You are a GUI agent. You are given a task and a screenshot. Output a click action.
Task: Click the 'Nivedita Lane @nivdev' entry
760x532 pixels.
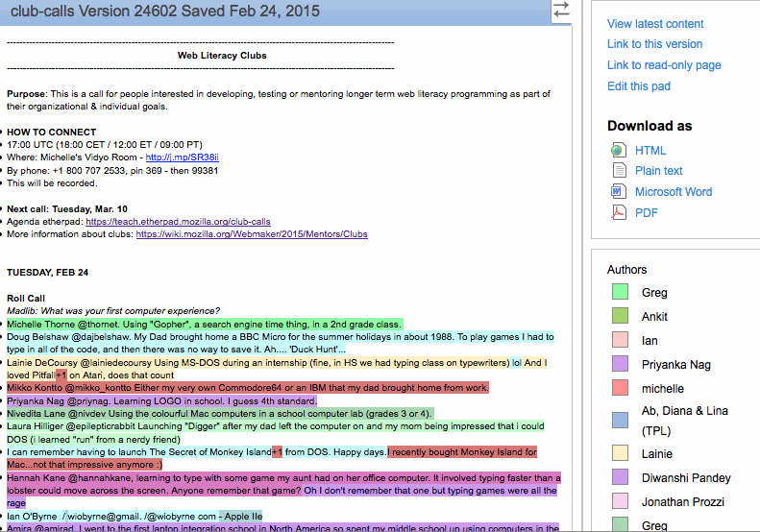pyautogui.click(x=220, y=414)
